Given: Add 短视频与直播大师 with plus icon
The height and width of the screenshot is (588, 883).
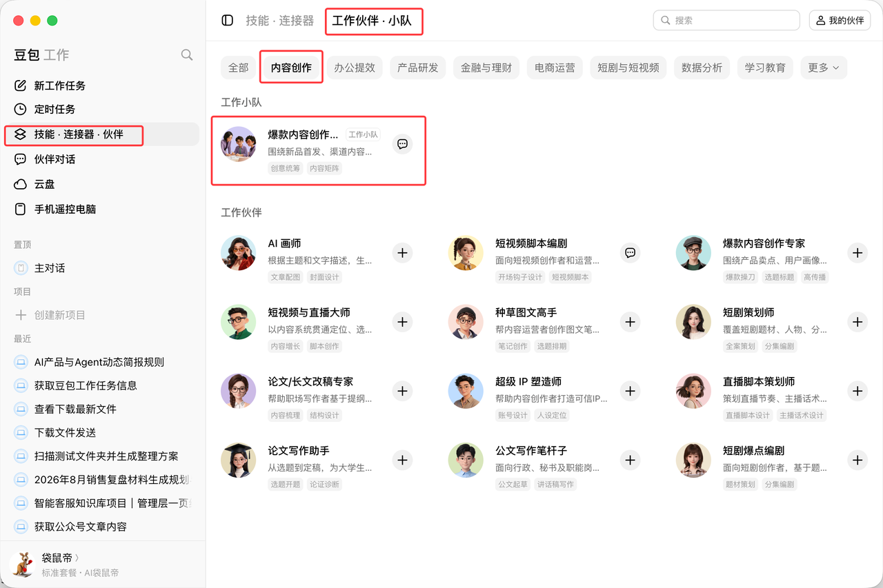Looking at the screenshot, I should coord(403,322).
